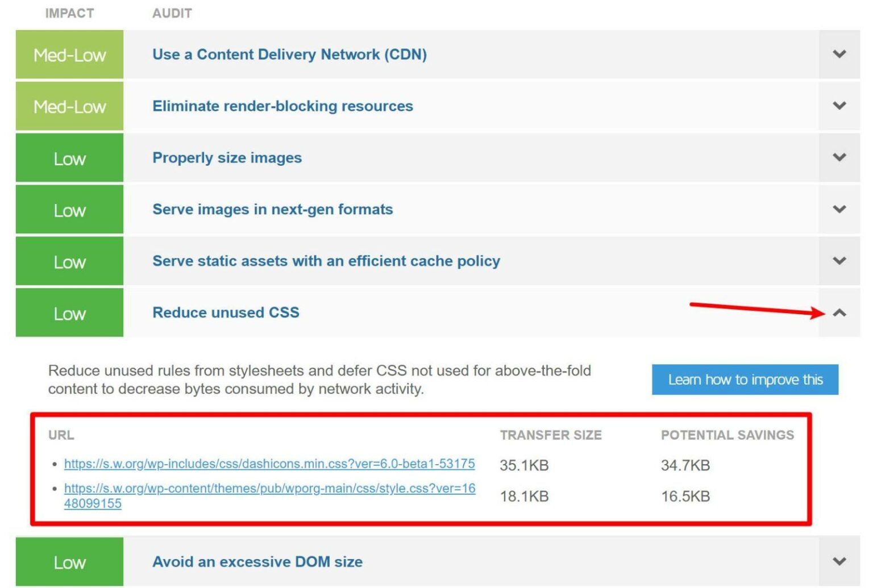Open Serve images in next-gen formats title
This screenshot has height=588, width=873.
tap(272, 210)
